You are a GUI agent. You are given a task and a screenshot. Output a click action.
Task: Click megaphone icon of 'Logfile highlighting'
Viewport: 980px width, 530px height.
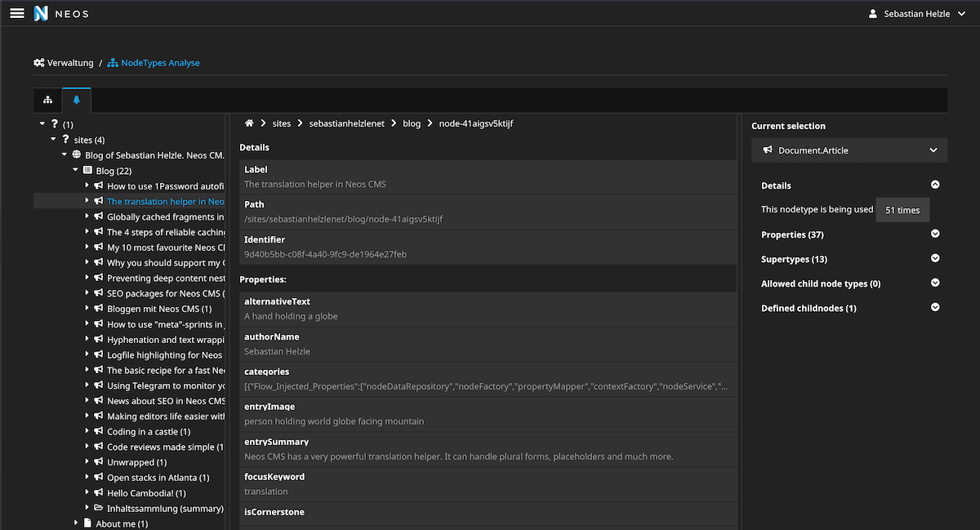tap(98, 355)
